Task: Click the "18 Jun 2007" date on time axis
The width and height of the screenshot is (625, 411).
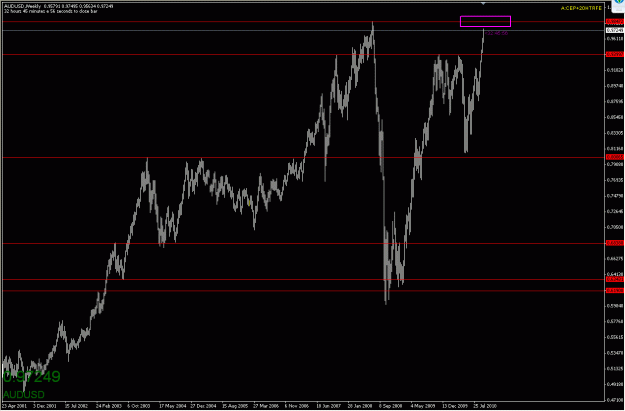Action: (x=328, y=405)
